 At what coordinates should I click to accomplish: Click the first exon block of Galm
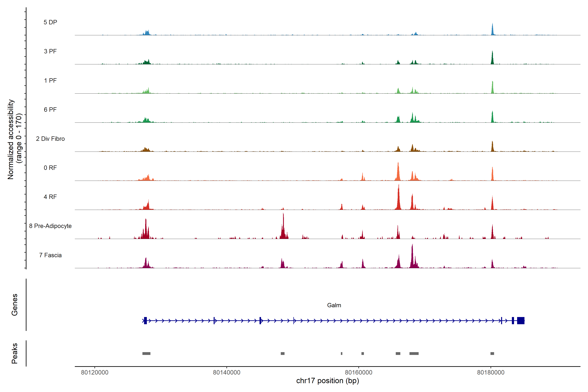click(145, 320)
